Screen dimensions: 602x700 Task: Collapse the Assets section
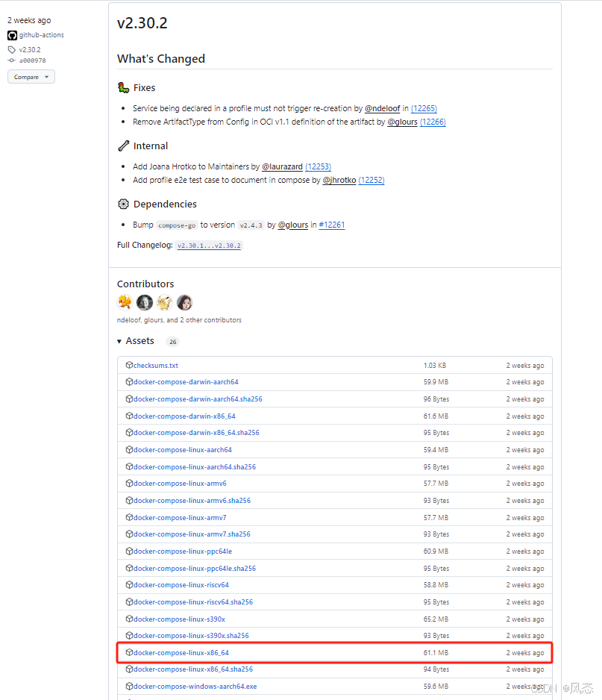[136, 341]
